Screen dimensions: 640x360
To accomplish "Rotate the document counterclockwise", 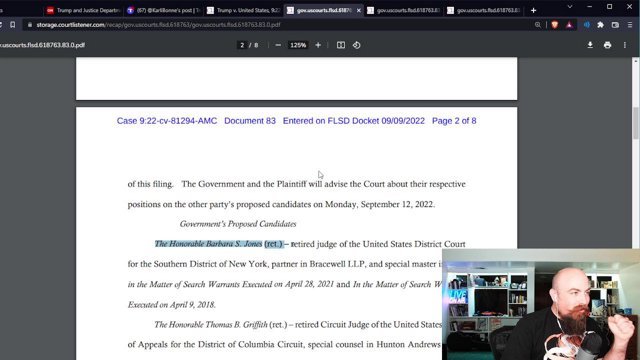I will point(356,45).
